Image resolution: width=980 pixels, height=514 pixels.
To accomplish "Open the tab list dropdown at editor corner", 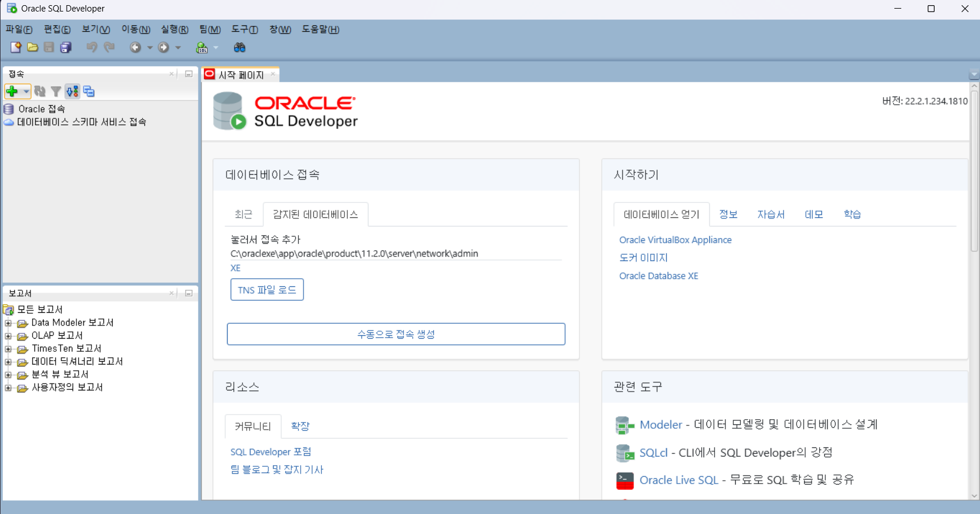I will [x=974, y=75].
